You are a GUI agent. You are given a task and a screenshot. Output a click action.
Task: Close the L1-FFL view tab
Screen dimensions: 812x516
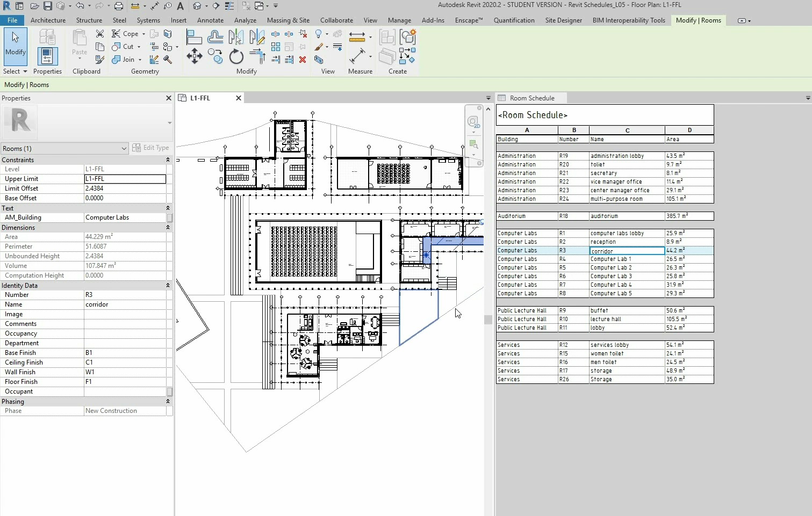tap(239, 98)
